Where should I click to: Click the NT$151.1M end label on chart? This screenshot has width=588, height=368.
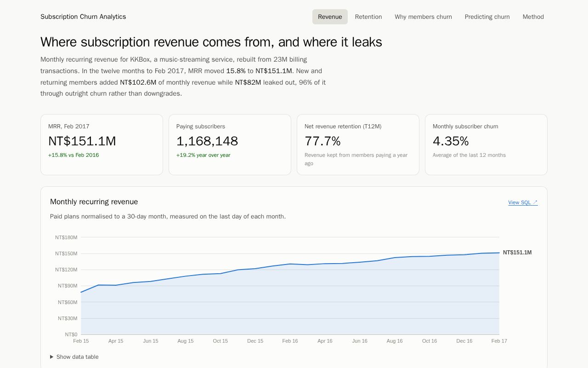click(x=517, y=253)
